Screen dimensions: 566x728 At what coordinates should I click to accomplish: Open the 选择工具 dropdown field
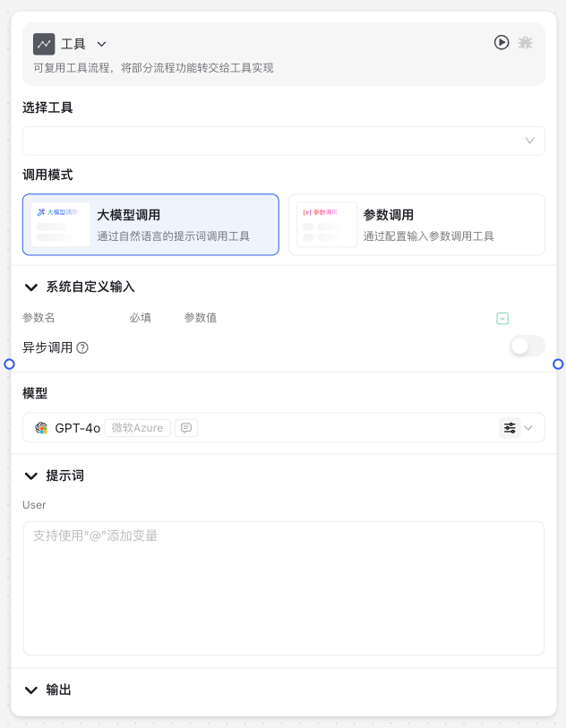point(284,141)
